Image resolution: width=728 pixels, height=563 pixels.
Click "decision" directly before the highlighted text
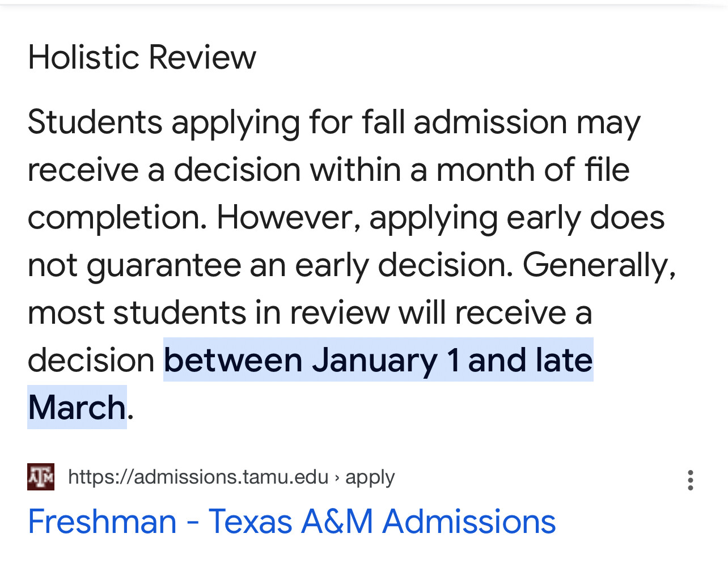91,360
